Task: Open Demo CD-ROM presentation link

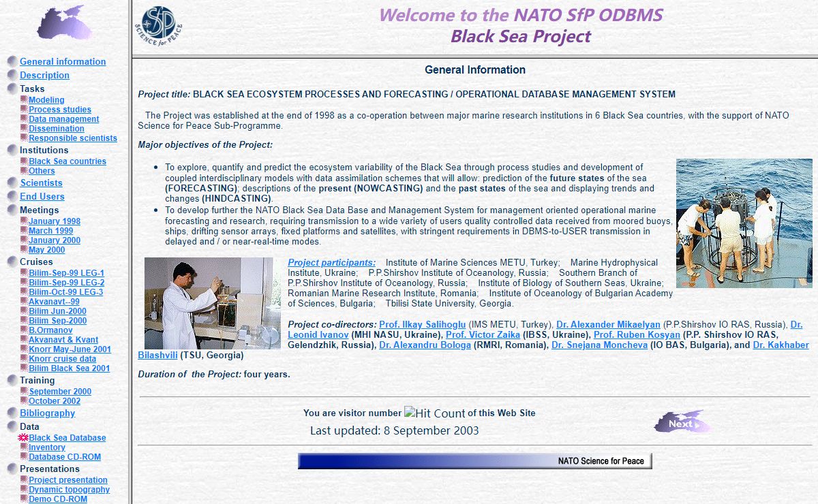Action: coord(58,499)
